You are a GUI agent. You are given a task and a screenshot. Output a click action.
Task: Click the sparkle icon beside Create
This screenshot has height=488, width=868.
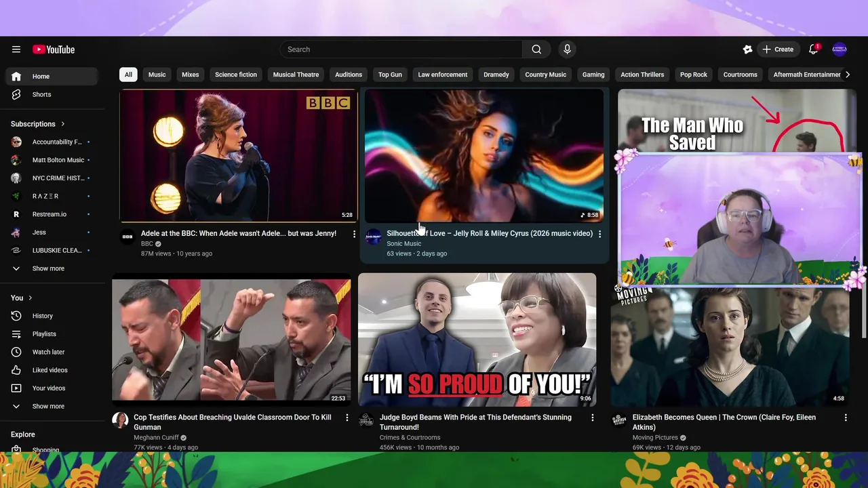(747, 49)
